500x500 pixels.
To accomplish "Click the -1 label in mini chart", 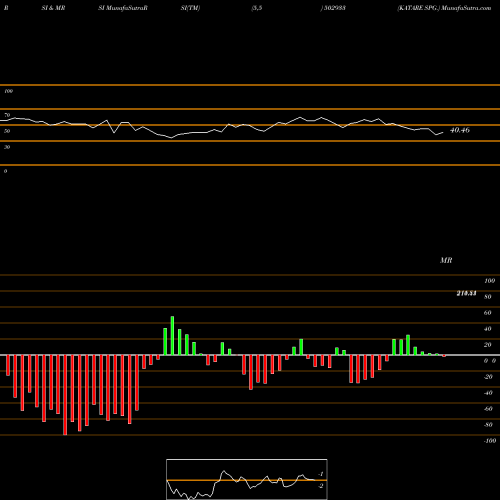I will pyautogui.click(x=320, y=474).
